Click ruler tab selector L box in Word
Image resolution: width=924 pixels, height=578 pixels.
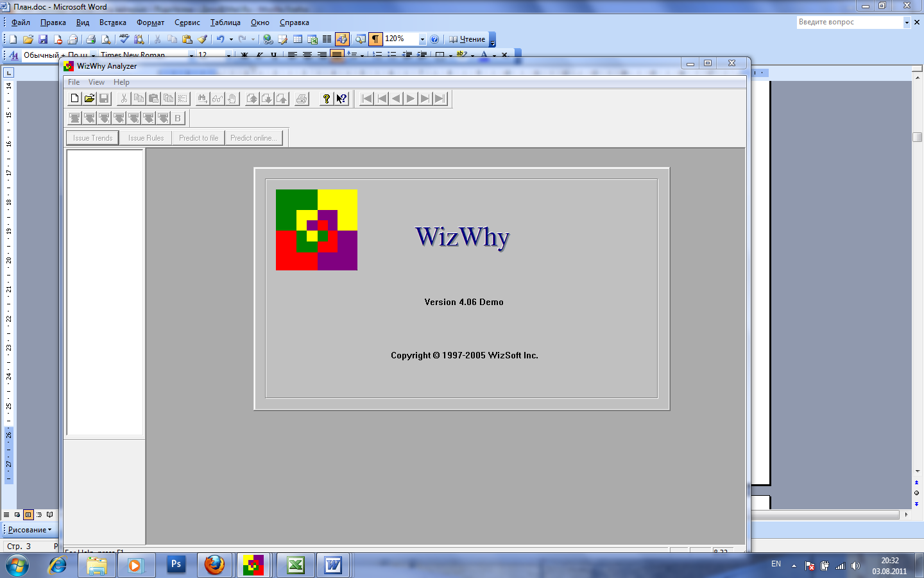point(8,73)
